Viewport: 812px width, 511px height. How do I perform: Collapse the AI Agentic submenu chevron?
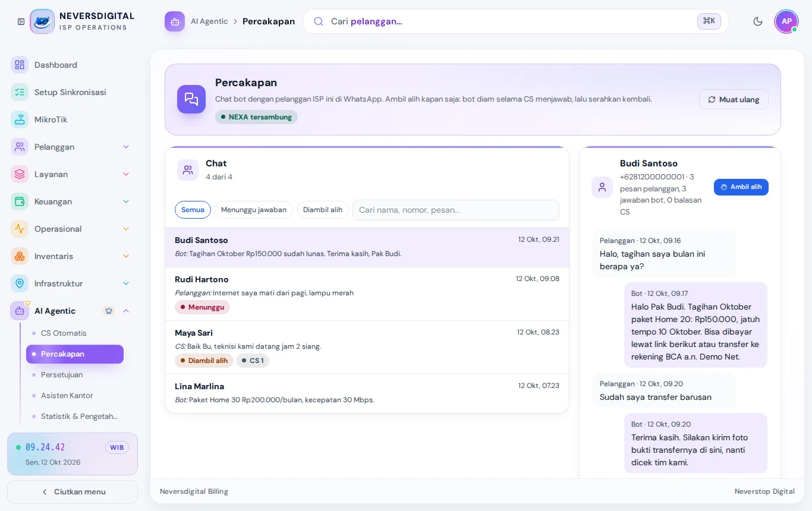[x=126, y=311]
